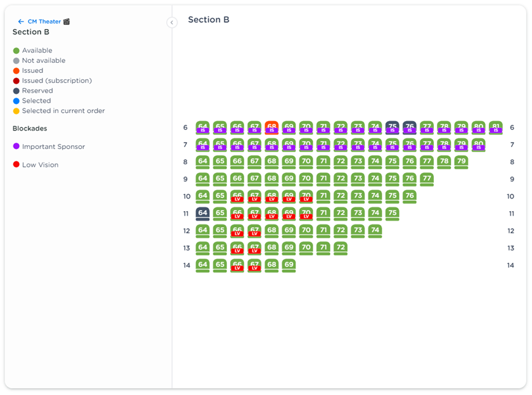
Task: Pick seat 74 in row 12
Action: click(375, 231)
